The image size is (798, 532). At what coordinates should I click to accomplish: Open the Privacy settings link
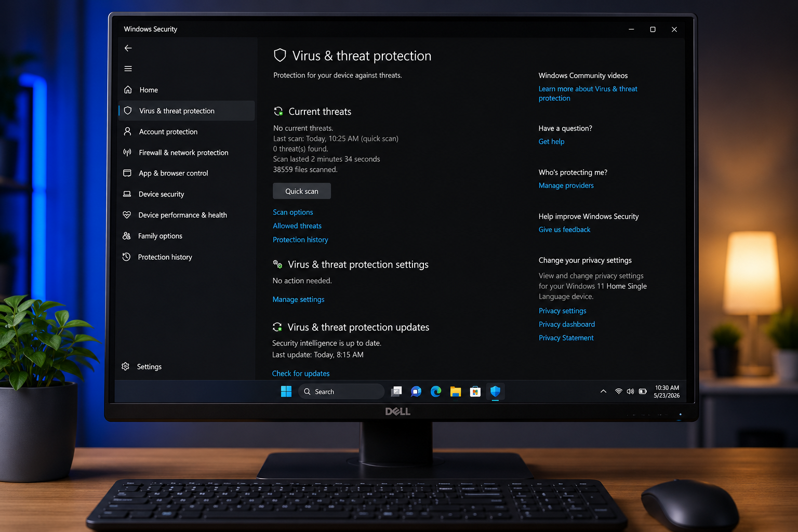pyautogui.click(x=562, y=311)
